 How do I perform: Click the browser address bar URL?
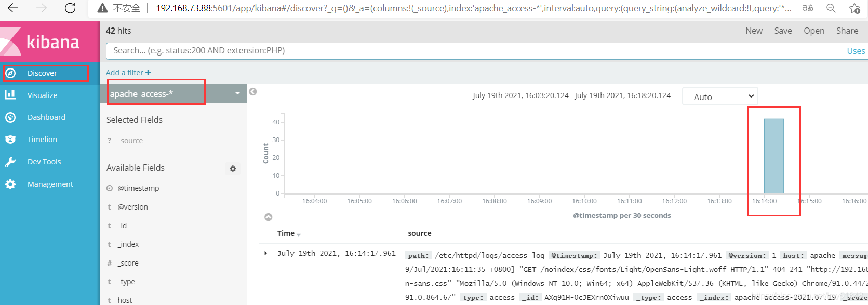click(x=474, y=8)
